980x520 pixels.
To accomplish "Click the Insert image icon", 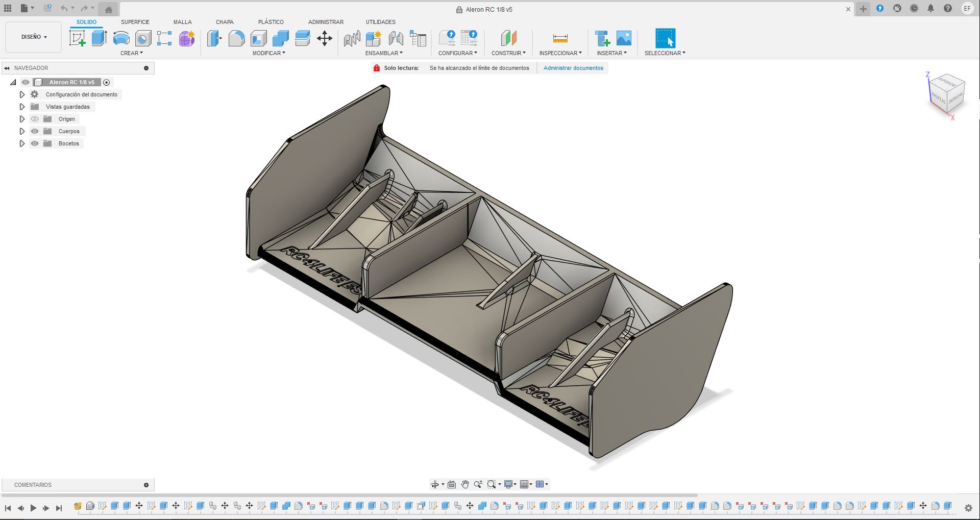I will (624, 38).
